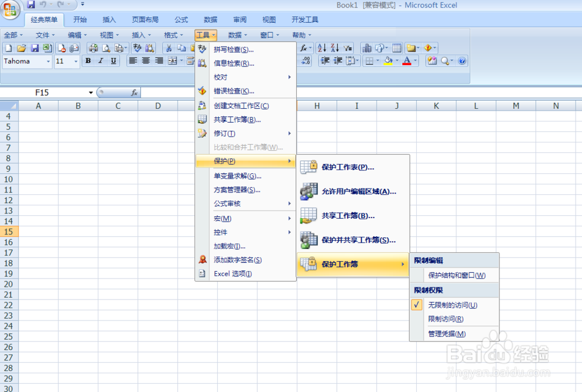Open the fill color dropdown arrow

click(x=397, y=61)
